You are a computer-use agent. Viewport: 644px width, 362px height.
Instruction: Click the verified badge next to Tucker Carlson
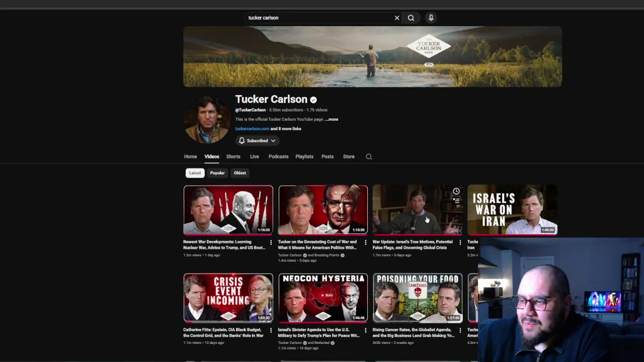(313, 100)
